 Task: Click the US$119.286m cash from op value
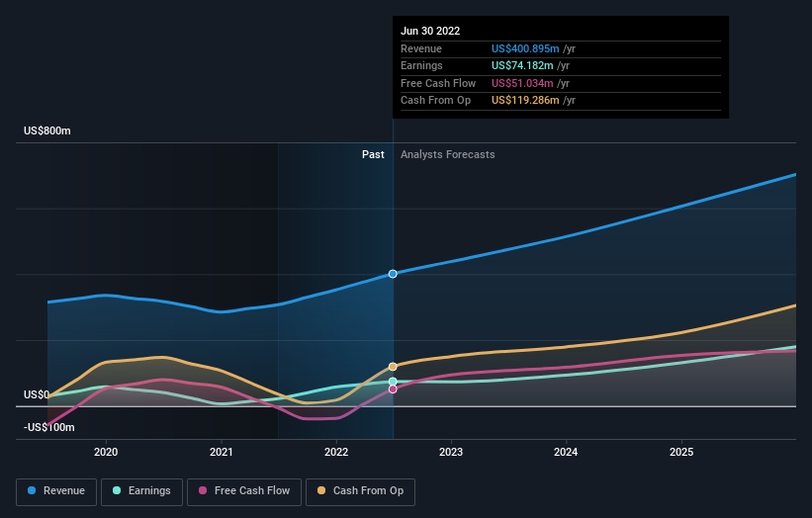pos(525,101)
